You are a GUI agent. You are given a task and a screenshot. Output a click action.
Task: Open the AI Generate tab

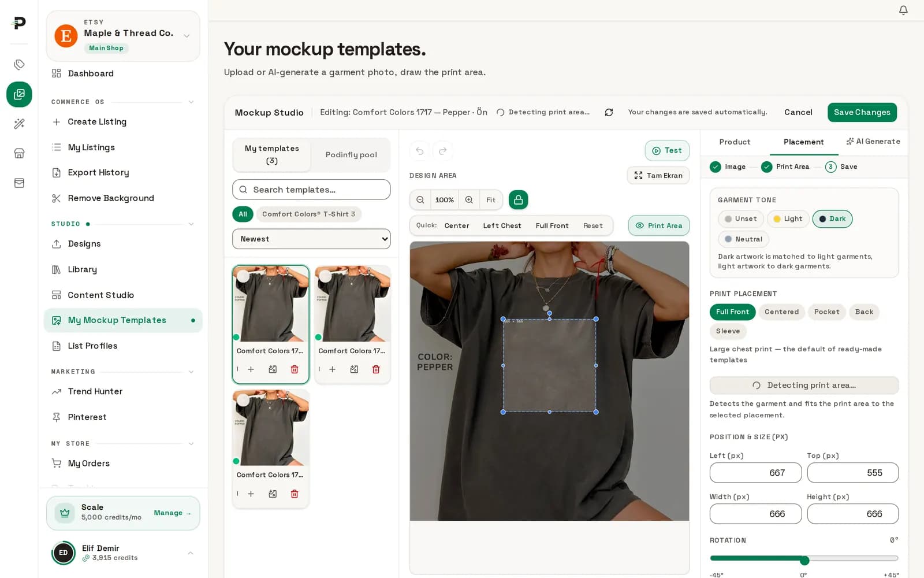click(873, 142)
